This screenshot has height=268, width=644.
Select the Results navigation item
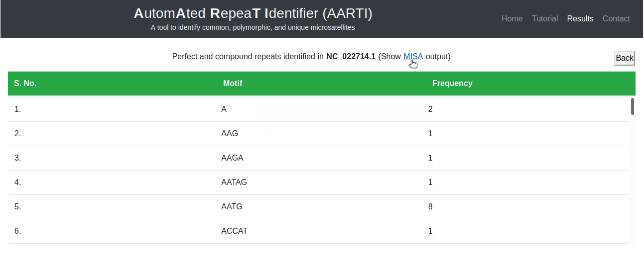[580, 19]
